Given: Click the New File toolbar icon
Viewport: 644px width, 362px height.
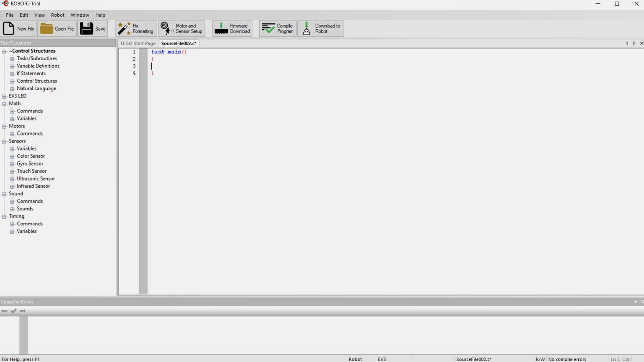Looking at the screenshot, I should pyautogui.click(x=8, y=28).
